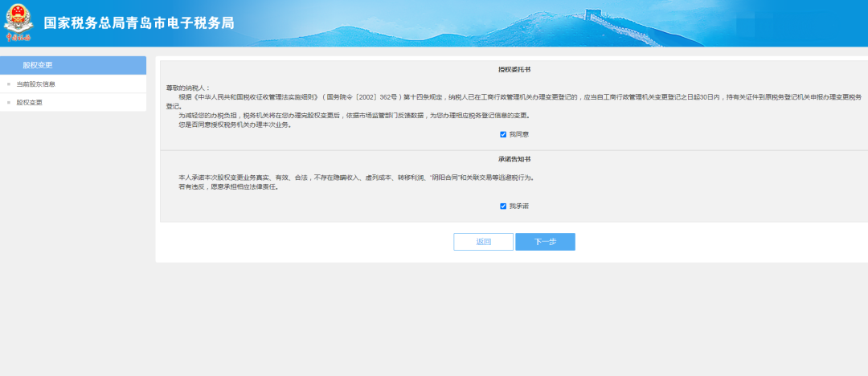Image resolution: width=868 pixels, height=376 pixels.
Task: Click the 本人承诺本次股权变更业务真实 paragraph
Action: click(356, 178)
